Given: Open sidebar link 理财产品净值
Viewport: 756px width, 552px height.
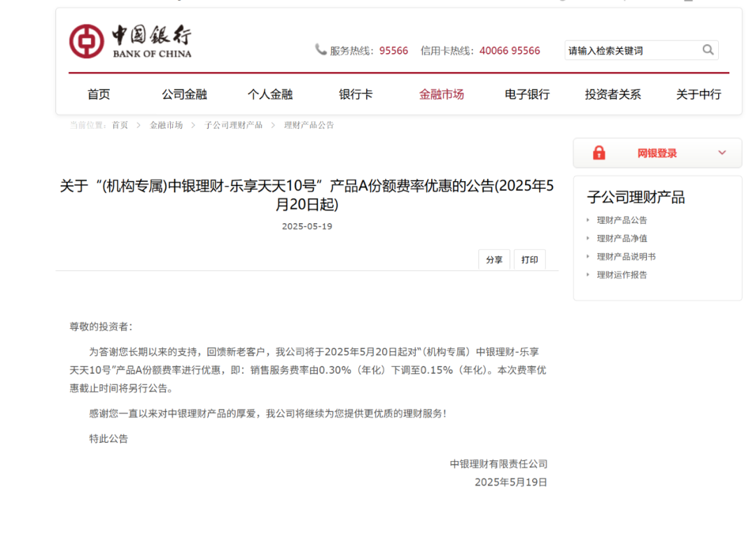Looking at the screenshot, I should pos(622,239).
